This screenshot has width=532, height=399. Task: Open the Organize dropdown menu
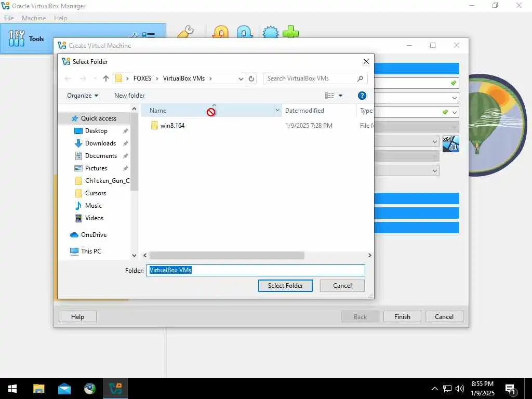tap(83, 96)
